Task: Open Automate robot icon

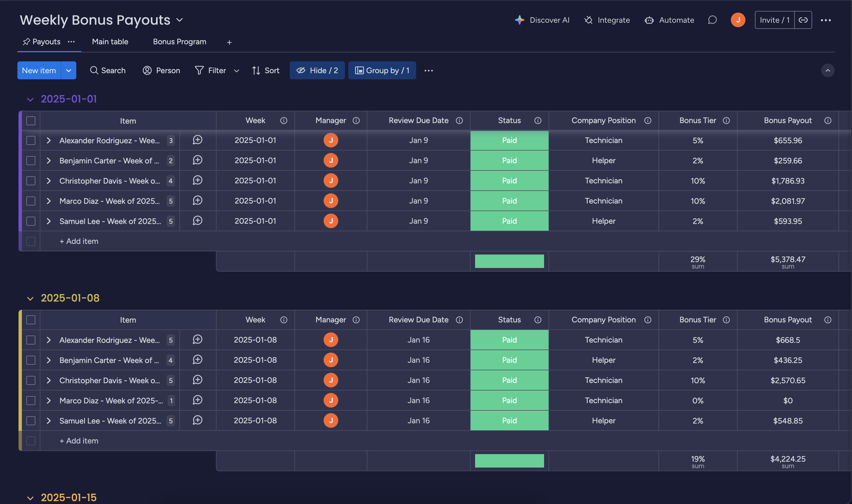Action: point(649,20)
